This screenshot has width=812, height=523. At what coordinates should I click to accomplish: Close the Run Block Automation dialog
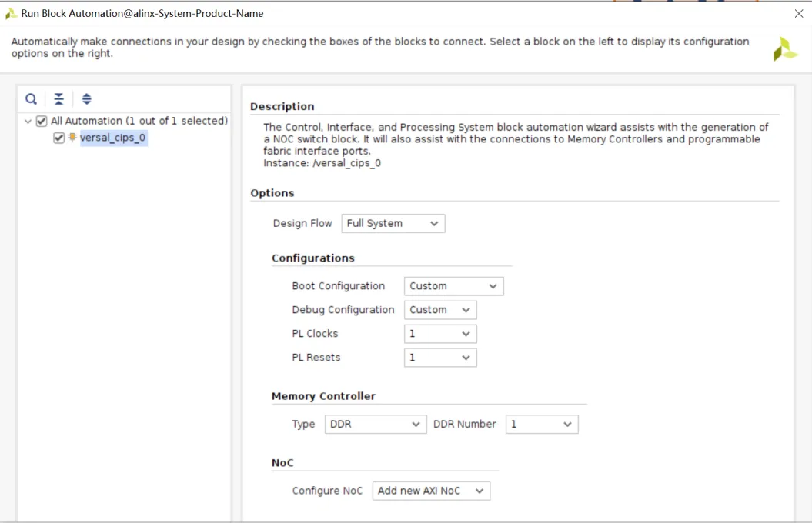pyautogui.click(x=798, y=13)
